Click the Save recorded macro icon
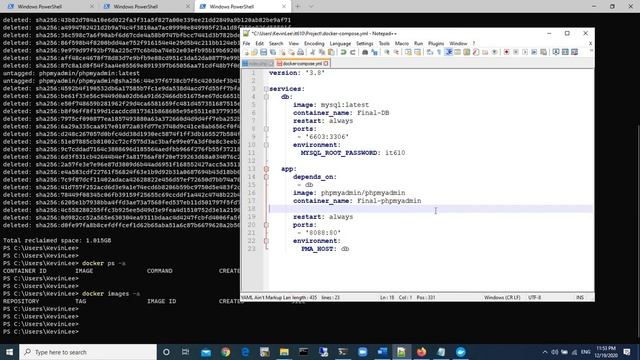Viewport: 640px width, 360px height. (x=543, y=52)
